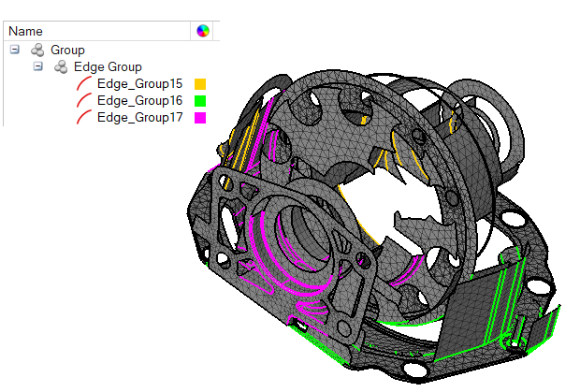Select Edge_Group15 in the tree
This screenshot has height=392, width=580.
(x=139, y=84)
